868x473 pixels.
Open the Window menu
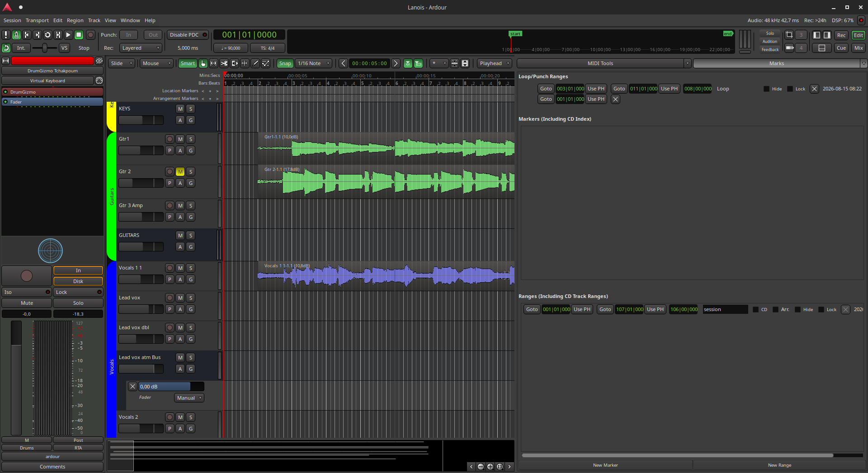tap(130, 20)
